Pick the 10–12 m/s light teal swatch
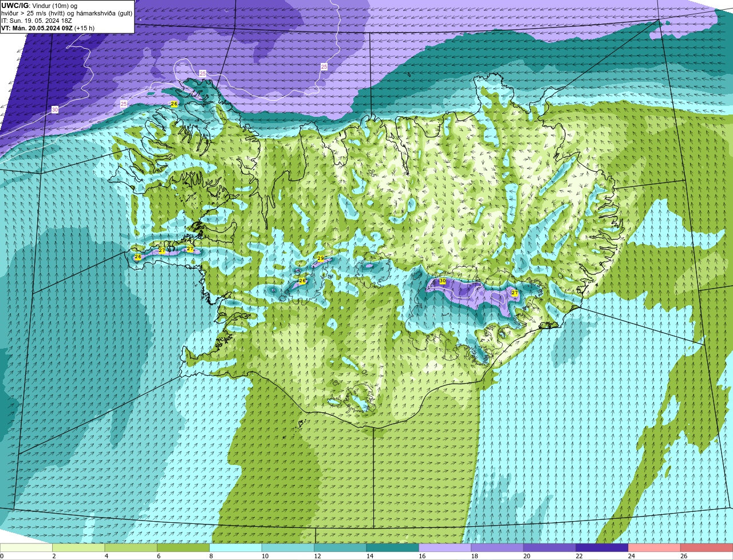733x560 pixels. (288, 547)
